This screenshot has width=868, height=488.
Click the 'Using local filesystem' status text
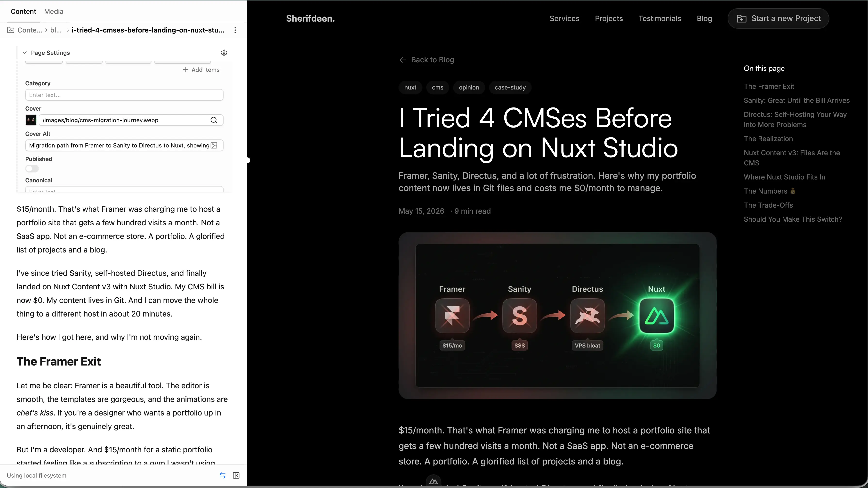click(37, 476)
